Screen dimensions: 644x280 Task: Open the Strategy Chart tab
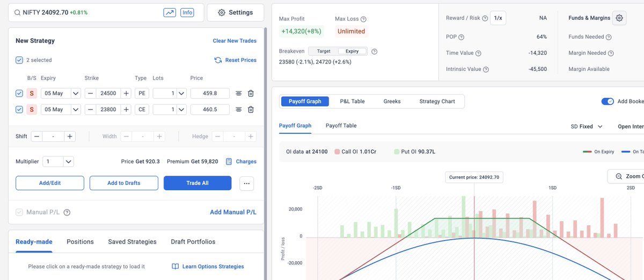click(437, 101)
